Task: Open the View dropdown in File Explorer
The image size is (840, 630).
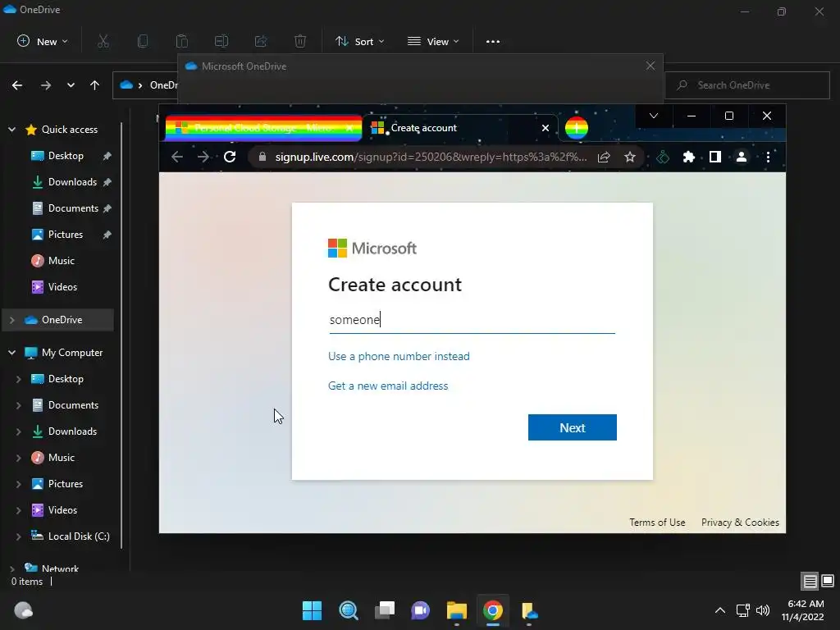Action: [x=433, y=41]
